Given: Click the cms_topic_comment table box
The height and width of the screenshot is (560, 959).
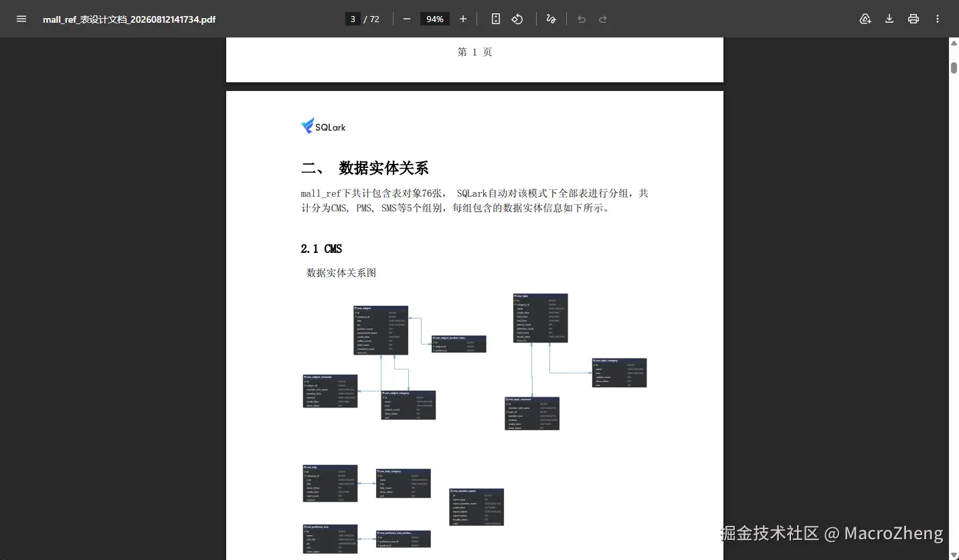Looking at the screenshot, I should 532,413.
